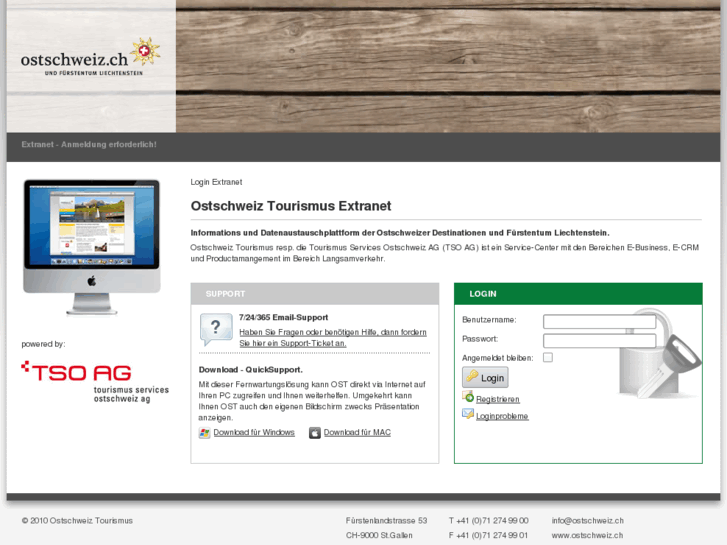
Task: Click the Ostschweiz Tourismus Extranet heading
Action: pos(291,206)
